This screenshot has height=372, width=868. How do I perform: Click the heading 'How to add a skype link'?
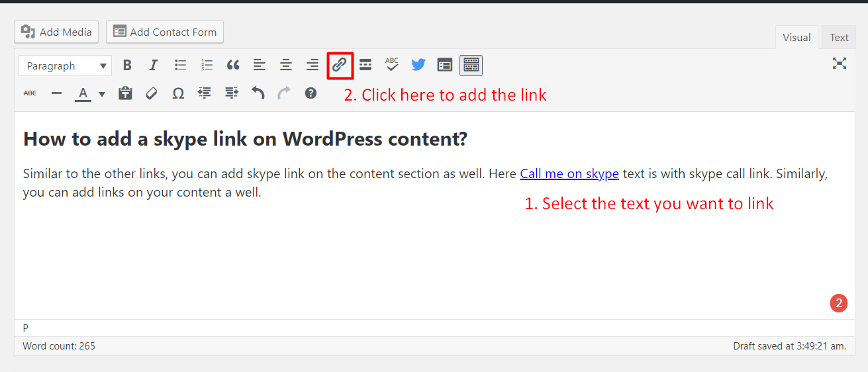pyautogui.click(x=245, y=139)
